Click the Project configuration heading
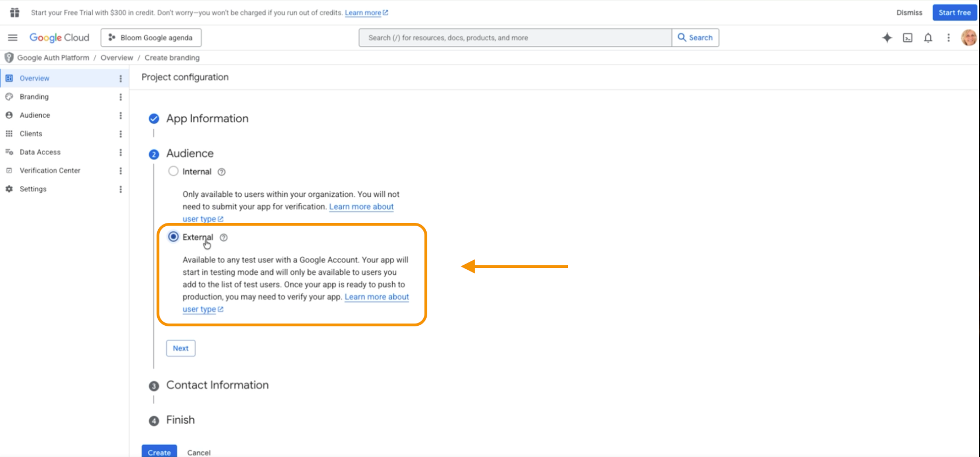 (x=185, y=77)
